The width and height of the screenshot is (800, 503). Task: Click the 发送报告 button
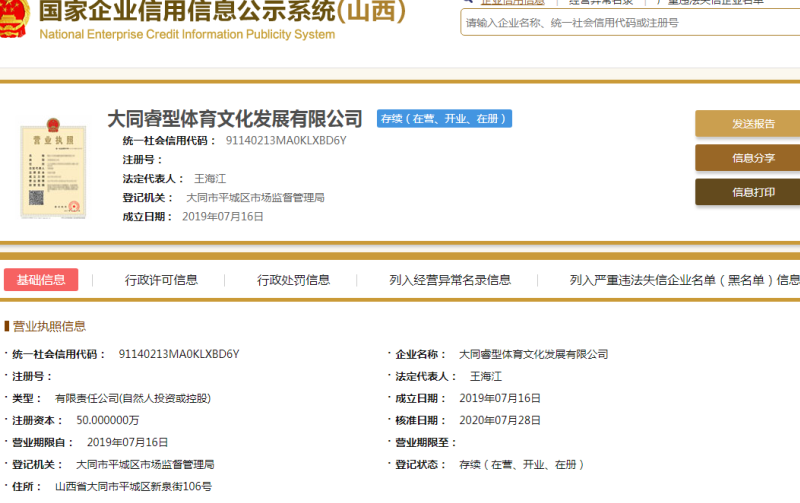[x=748, y=123]
